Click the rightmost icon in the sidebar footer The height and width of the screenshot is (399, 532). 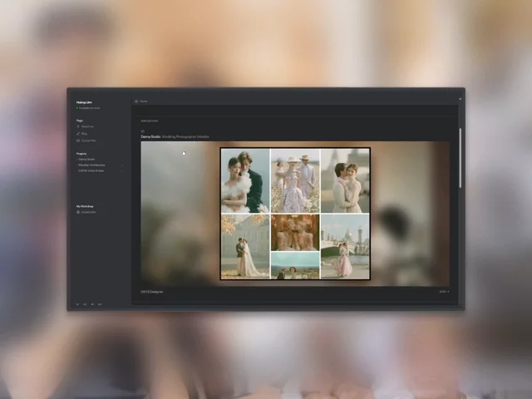100,304
